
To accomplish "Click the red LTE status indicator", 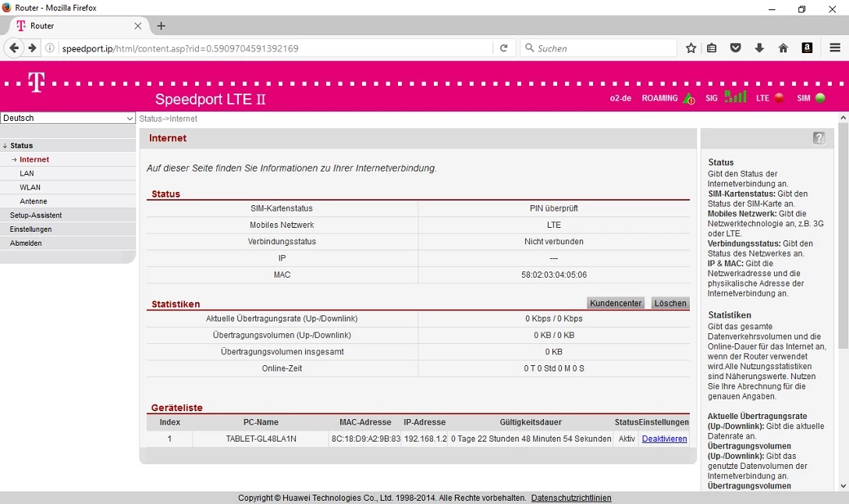I will 779,98.
